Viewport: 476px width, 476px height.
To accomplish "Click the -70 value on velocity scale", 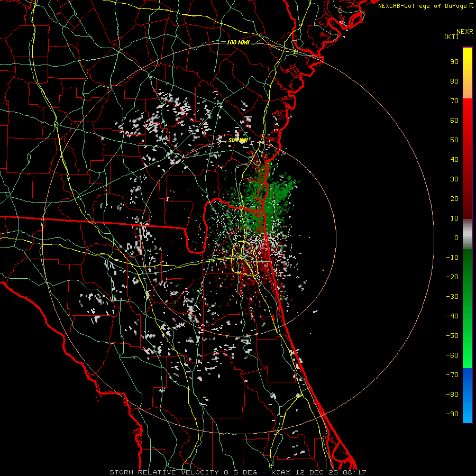I will click(x=452, y=375).
